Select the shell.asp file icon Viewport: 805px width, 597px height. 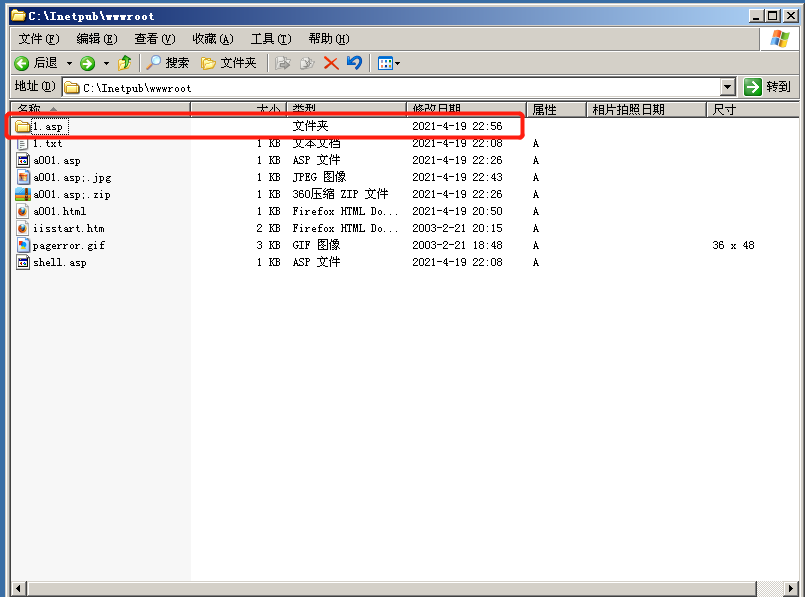[23, 262]
